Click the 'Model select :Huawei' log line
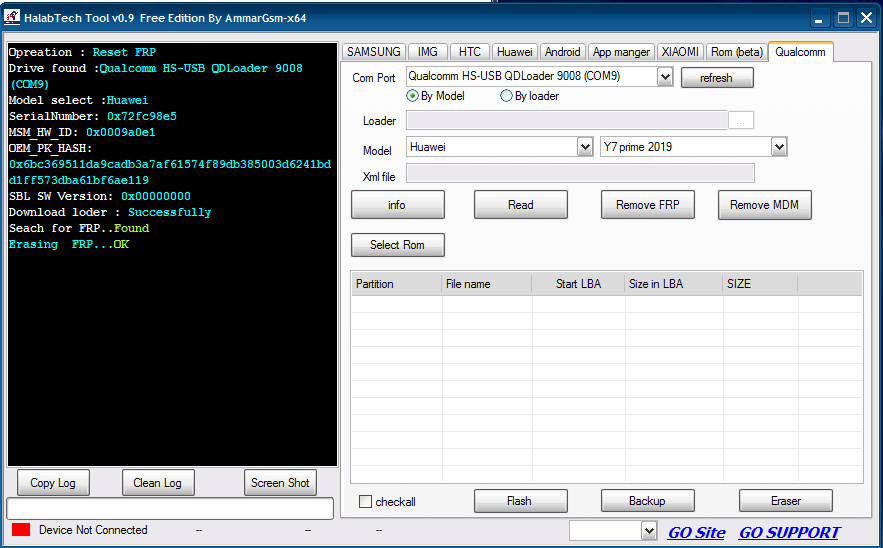The height and width of the screenshot is (548, 883). pos(78,100)
